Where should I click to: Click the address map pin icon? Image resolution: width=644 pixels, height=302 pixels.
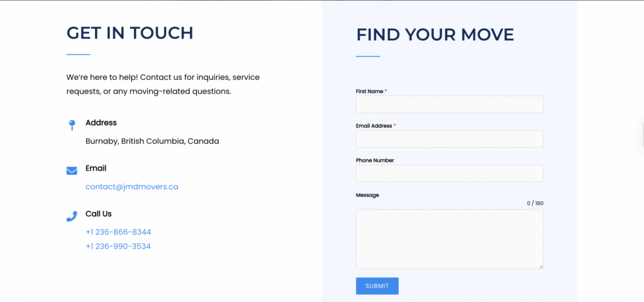pyautogui.click(x=72, y=125)
